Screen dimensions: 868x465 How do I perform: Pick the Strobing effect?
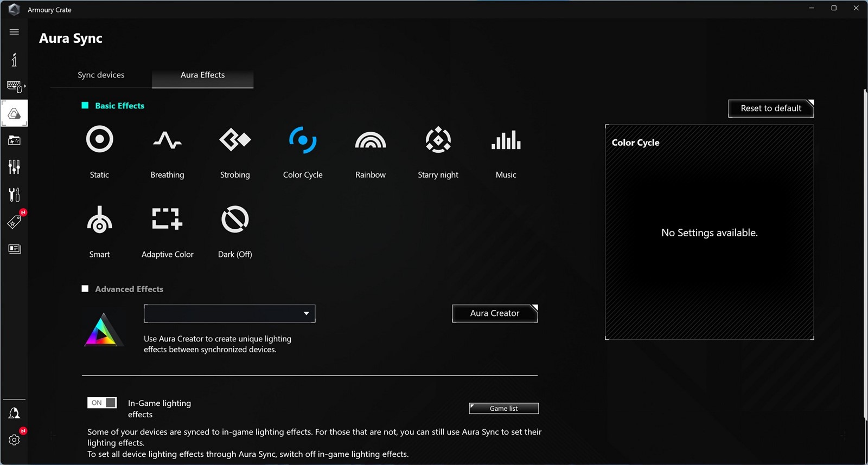coord(235,140)
